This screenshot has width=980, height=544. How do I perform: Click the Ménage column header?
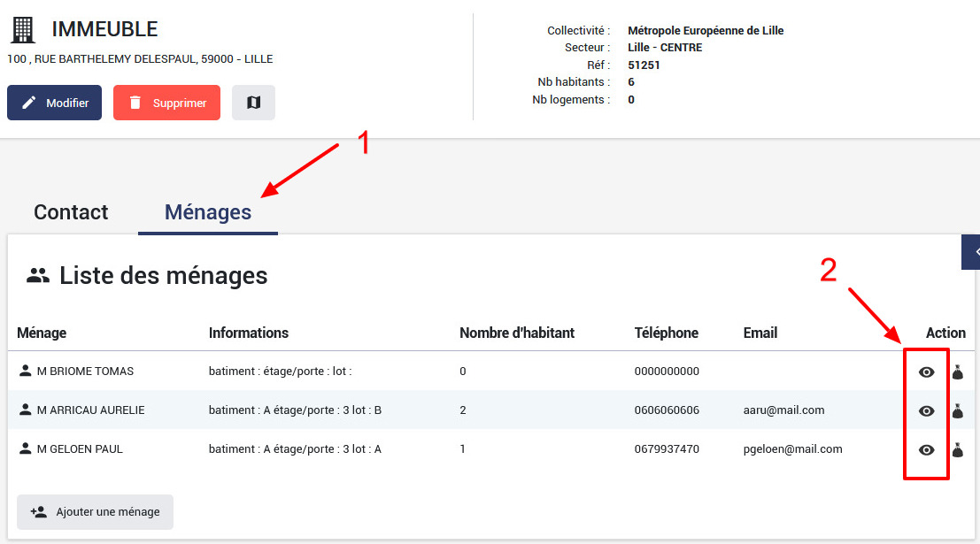[42, 333]
